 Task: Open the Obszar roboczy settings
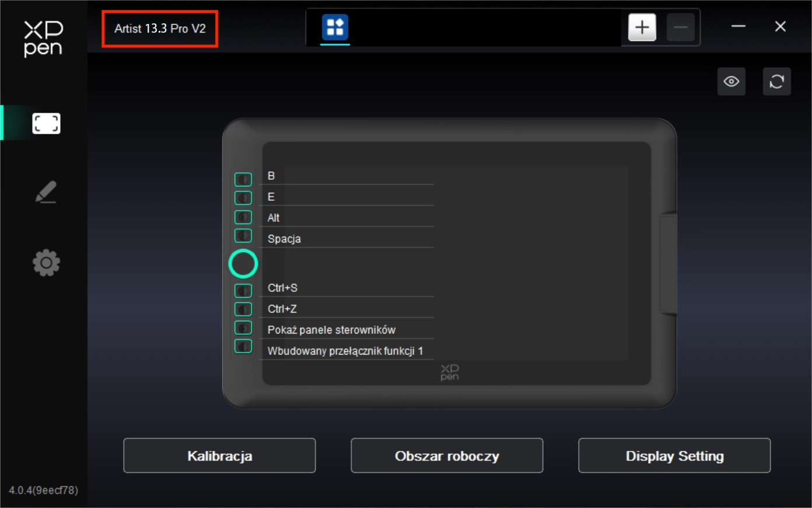447,455
